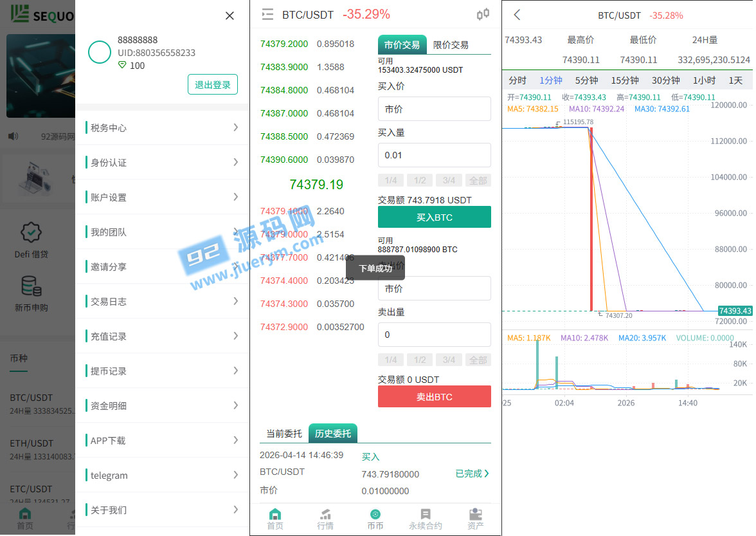Click the green diamond credit score icon
The image size is (756, 536).
tap(122, 65)
